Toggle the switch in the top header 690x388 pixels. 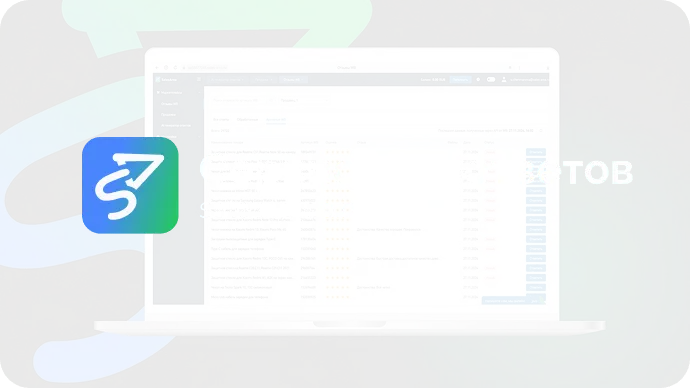[x=491, y=80]
